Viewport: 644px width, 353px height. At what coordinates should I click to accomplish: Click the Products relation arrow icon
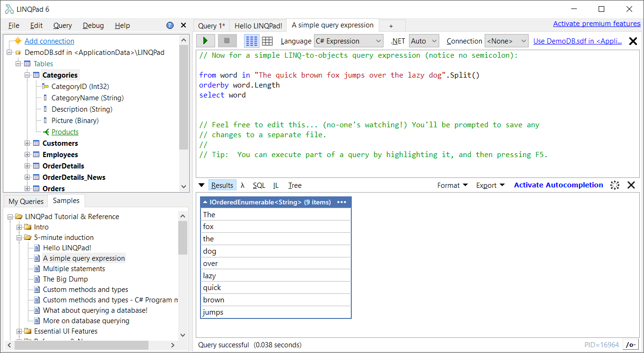pos(45,132)
